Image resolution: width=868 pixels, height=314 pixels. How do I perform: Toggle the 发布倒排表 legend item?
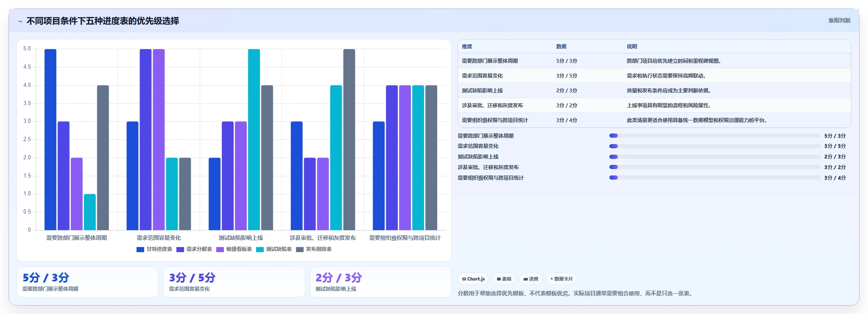point(314,250)
